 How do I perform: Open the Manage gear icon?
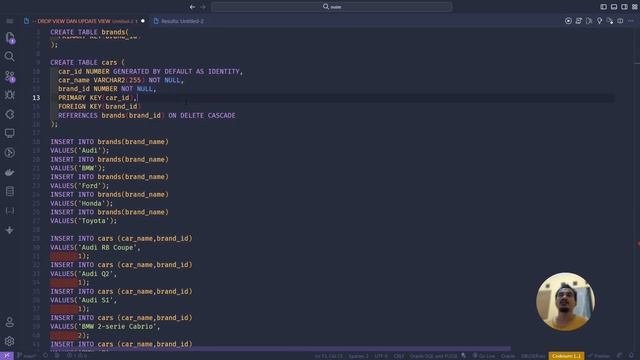click(9, 341)
